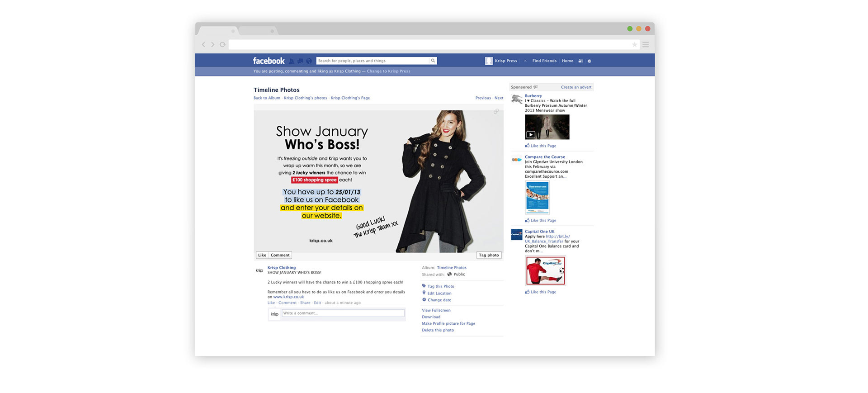Image resolution: width=868 pixels, height=393 pixels.
Task: Click the Tag photo button
Action: point(489,255)
